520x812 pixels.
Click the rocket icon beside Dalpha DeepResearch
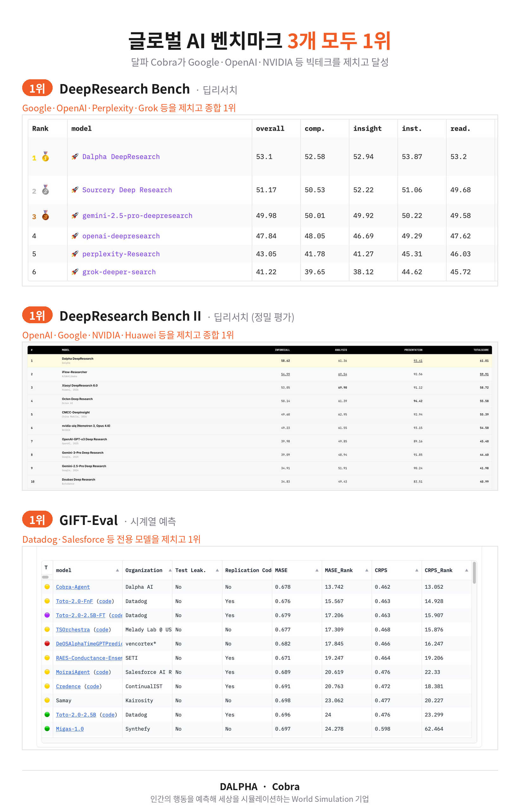[75, 156]
